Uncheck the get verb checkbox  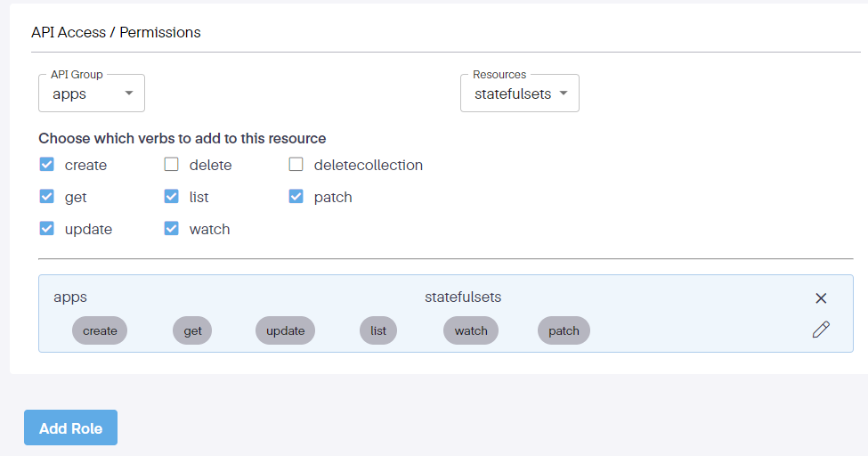[47, 197]
